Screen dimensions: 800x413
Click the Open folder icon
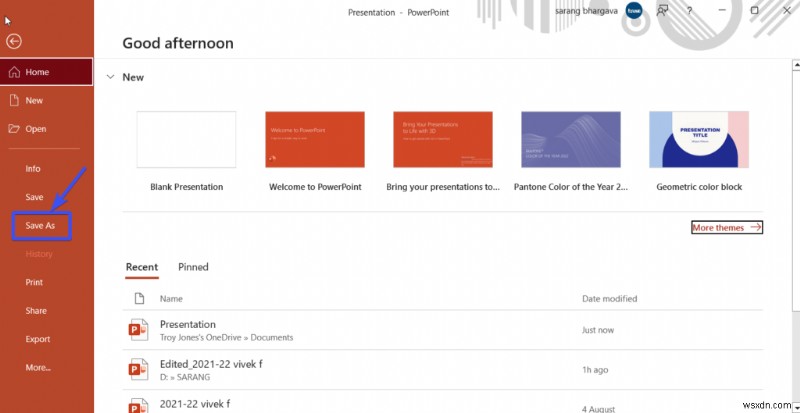coord(14,129)
